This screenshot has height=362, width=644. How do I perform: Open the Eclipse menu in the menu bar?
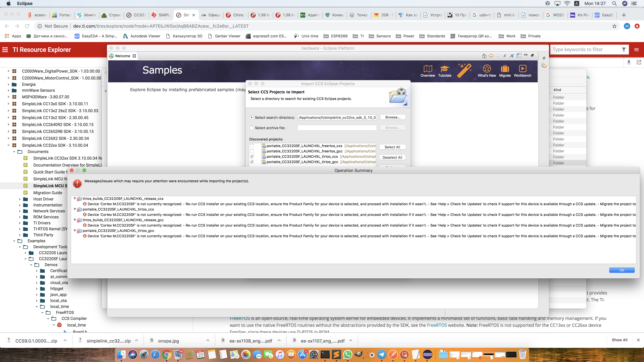(x=25, y=3)
